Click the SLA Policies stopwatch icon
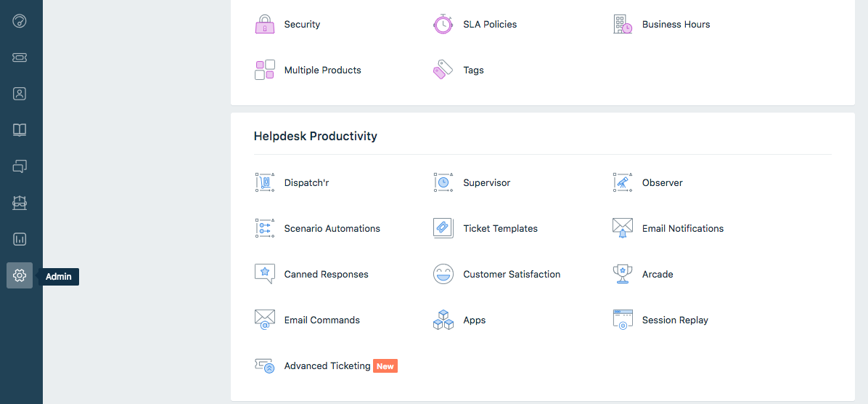Image resolution: width=868 pixels, height=404 pixels. point(443,24)
